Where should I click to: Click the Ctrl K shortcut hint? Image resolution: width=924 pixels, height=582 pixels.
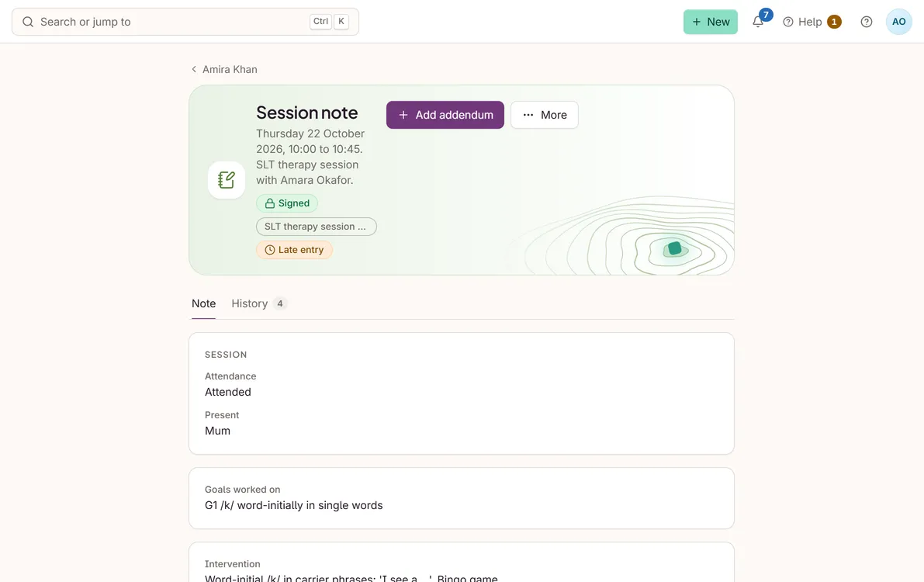click(329, 22)
